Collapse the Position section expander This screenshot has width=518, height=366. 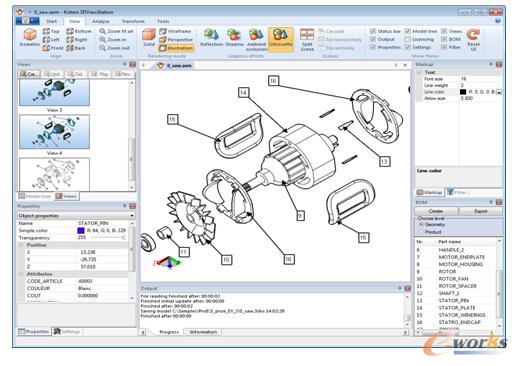click(x=21, y=245)
